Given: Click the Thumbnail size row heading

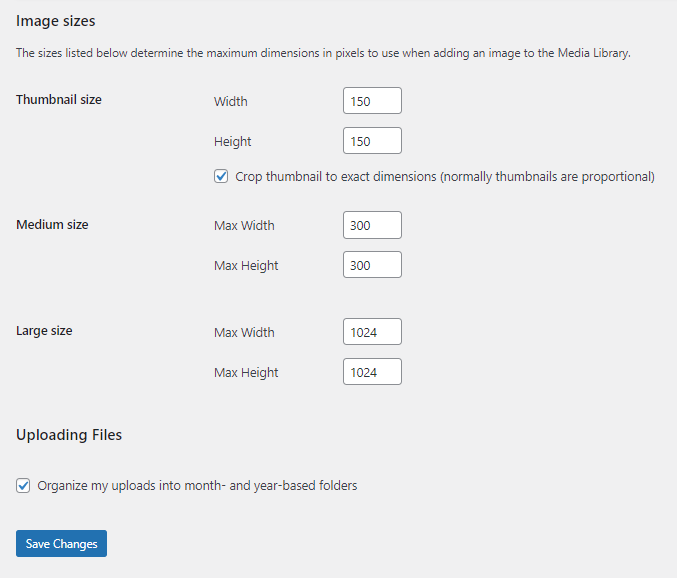Looking at the screenshot, I should click(59, 100).
